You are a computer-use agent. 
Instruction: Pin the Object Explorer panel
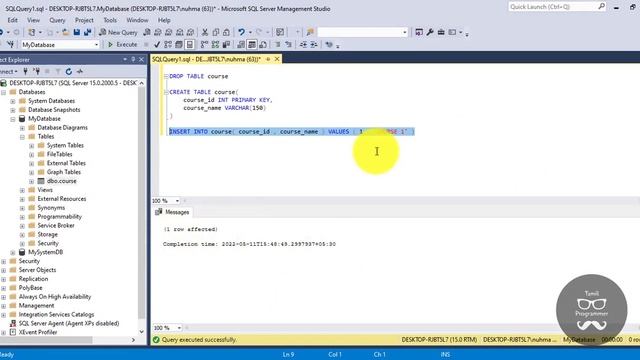pyautogui.click(x=133, y=60)
